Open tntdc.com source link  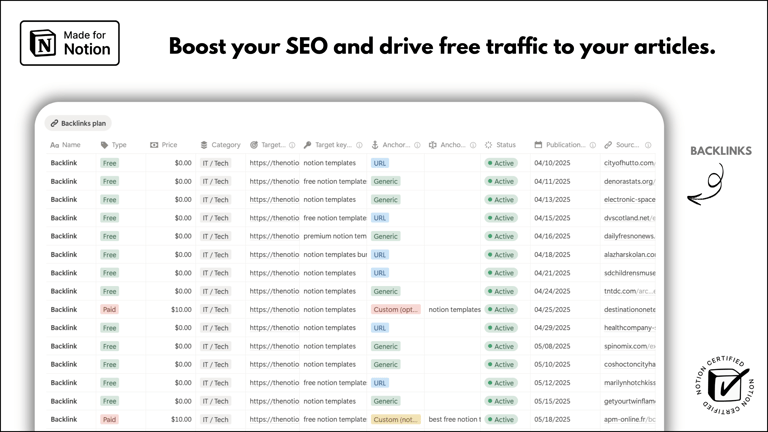[x=629, y=291]
